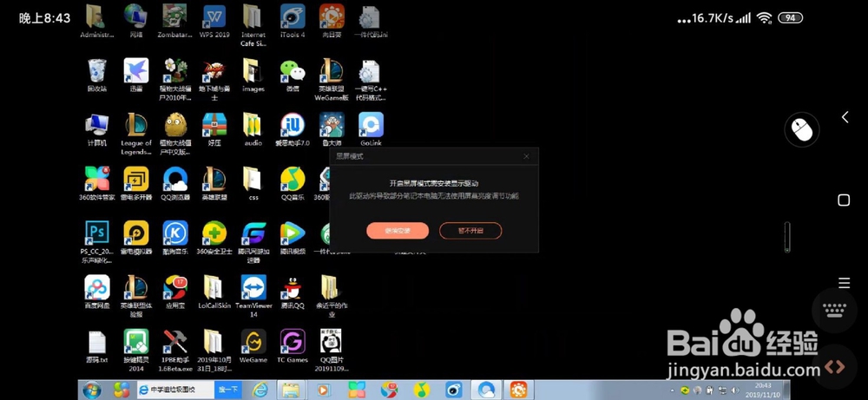
Task: Click the 搜一下 search button on taskbar
Action: (x=228, y=390)
